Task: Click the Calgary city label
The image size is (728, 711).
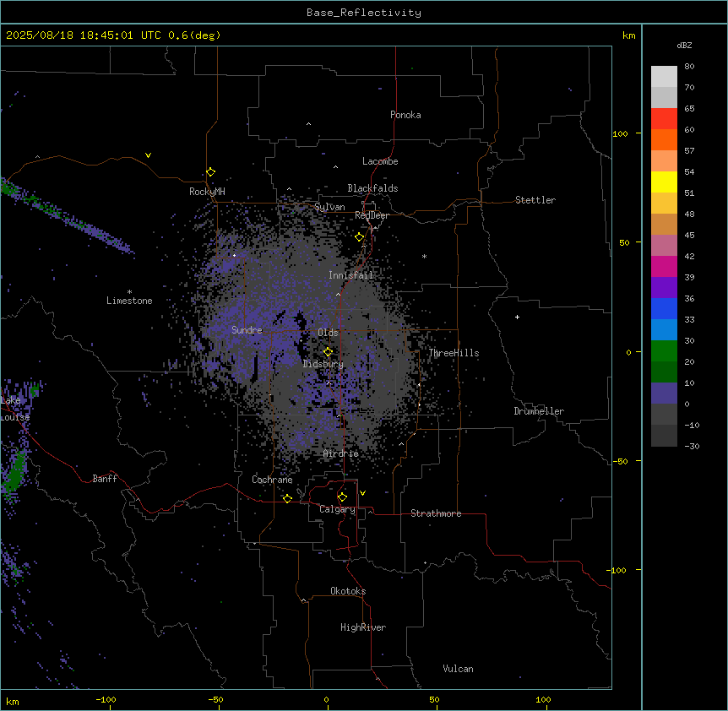Action: point(338,509)
